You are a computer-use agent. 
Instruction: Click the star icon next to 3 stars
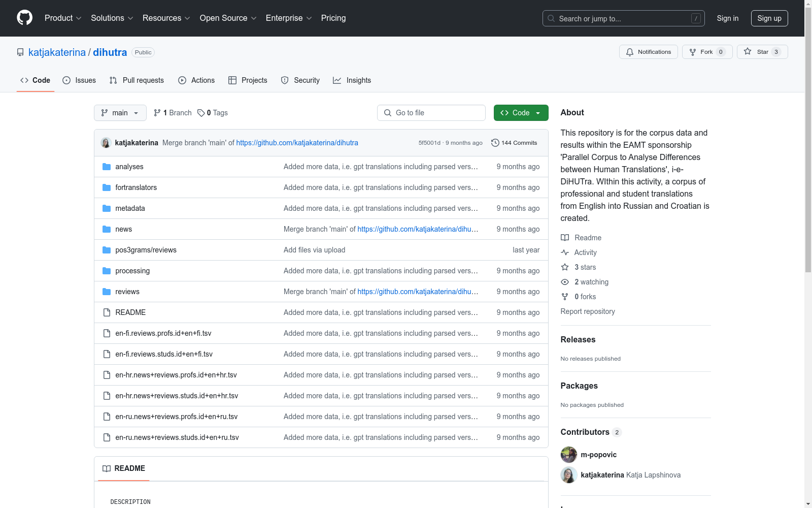[x=565, y=267]
